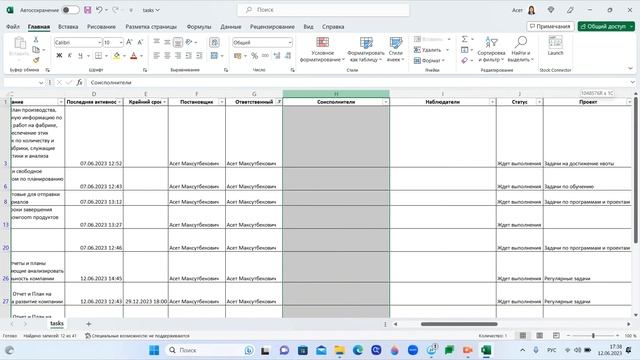This screenshot has width=640, height=360.
Task: Switch to the Рецензирование tab
Action: coord(272,27)
